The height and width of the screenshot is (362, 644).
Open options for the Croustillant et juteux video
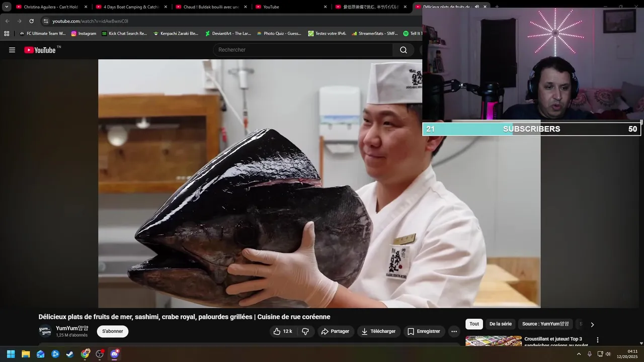click(x=598, y=340)
